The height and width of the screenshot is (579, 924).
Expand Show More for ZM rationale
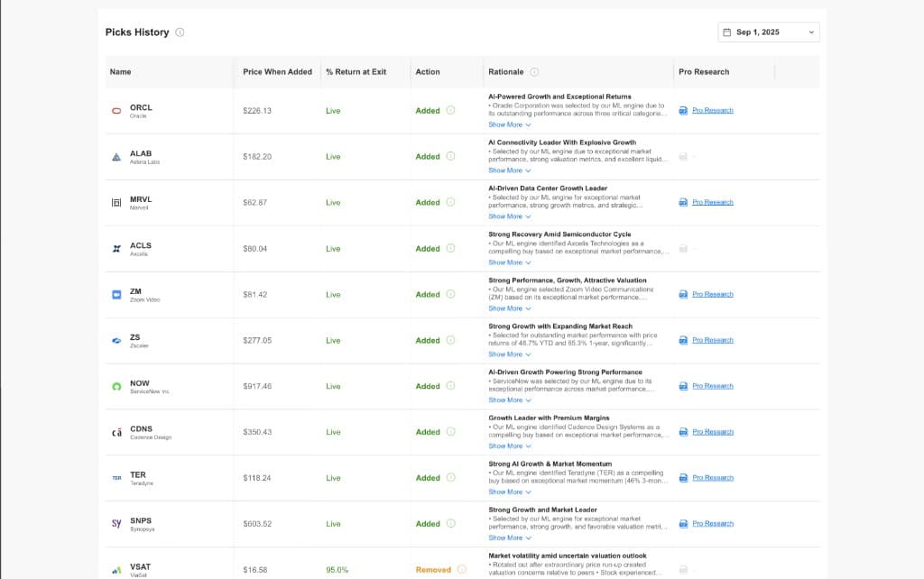pyautogui.click(x=510, y=308)
